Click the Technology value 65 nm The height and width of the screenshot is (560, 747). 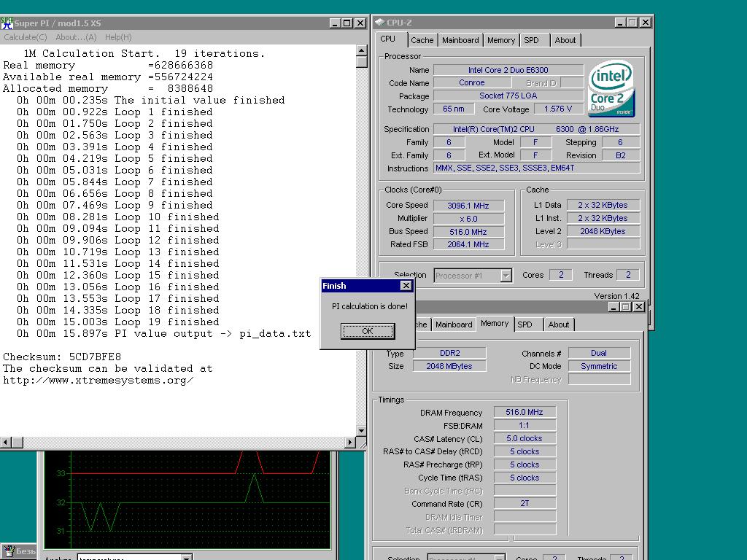pos(454,109)
